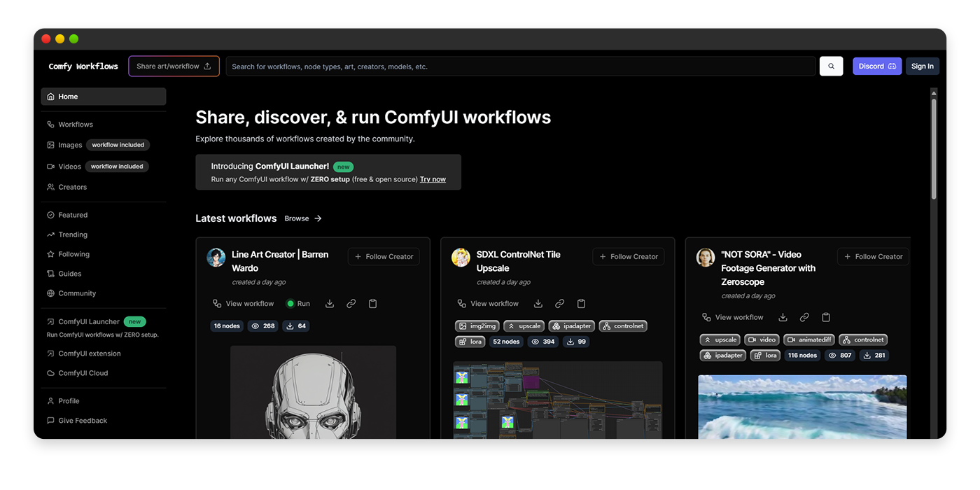
Task: Copy link icon for Line Art Creator
Action: (x=351, y=304)
